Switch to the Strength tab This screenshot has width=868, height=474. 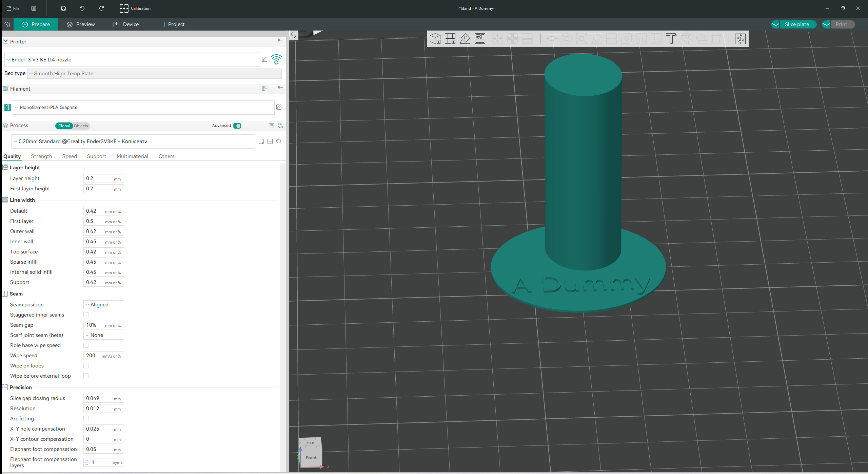pyautogui.click(x=41, y=156)
